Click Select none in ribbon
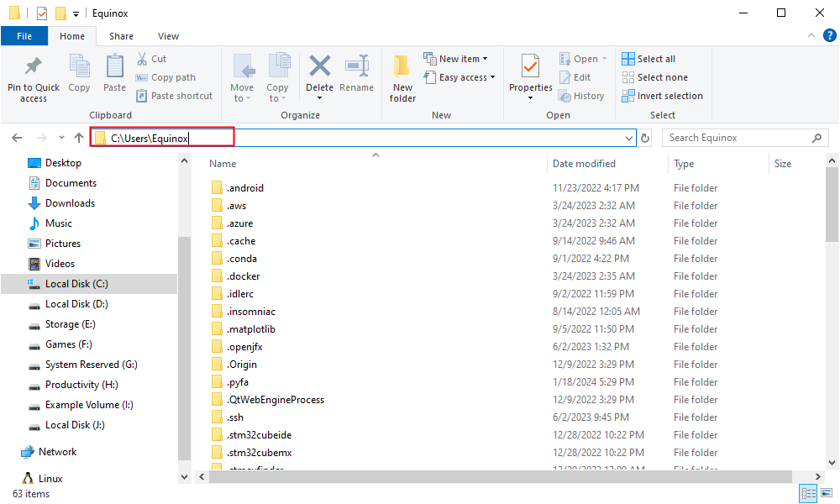 coord(654,77)
